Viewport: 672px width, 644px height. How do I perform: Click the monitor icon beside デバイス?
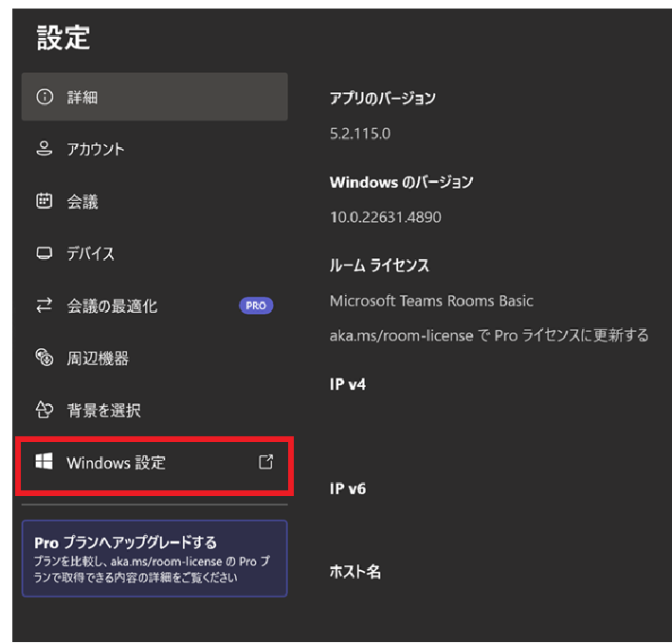tap(45, 253)
